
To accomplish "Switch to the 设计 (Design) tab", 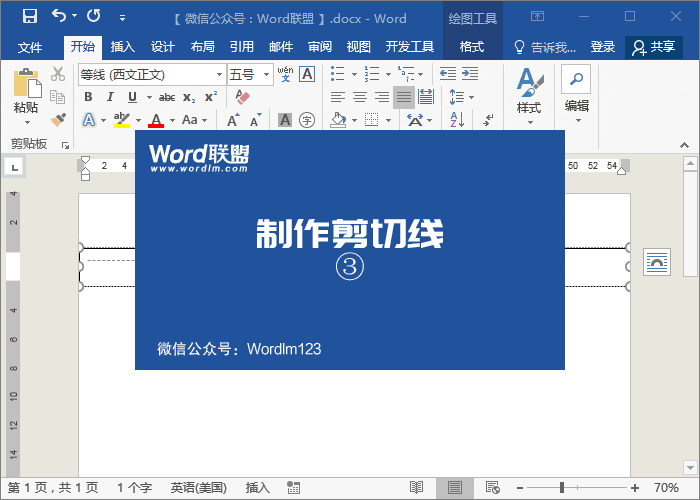I will [x=162, y=46].
